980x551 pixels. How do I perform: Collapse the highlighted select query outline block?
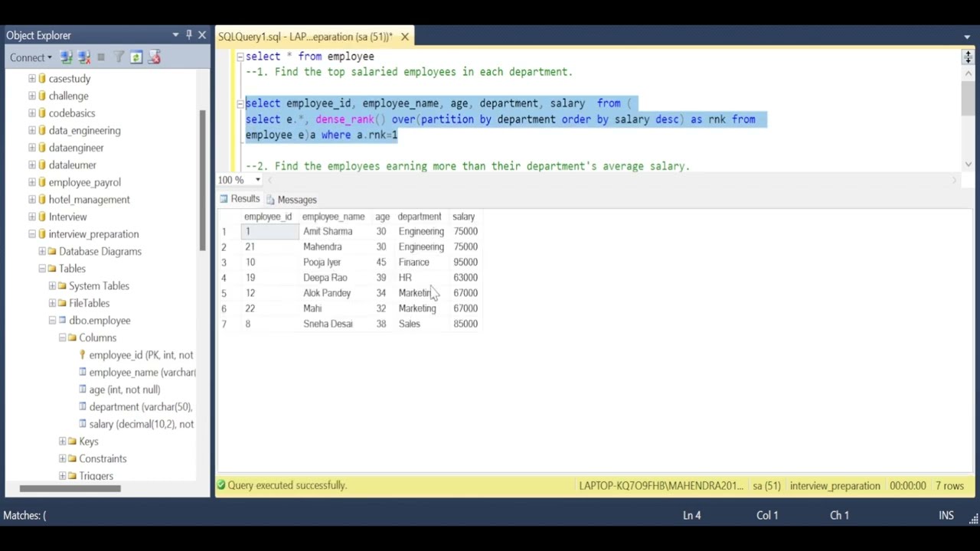[240, 103]
